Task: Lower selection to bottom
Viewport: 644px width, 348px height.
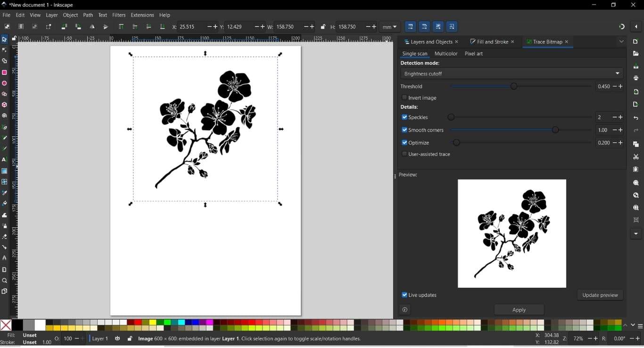Action: pyautogui.click(x=162, y=27)
